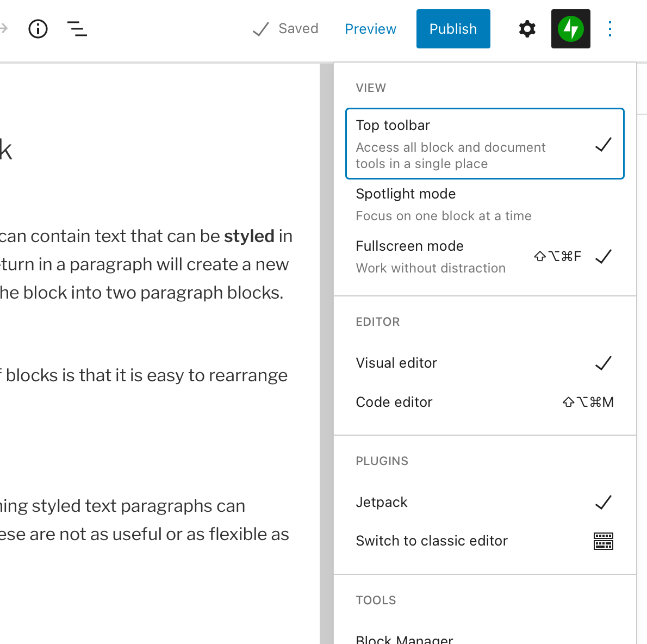Publish the current post

[453, 29]
